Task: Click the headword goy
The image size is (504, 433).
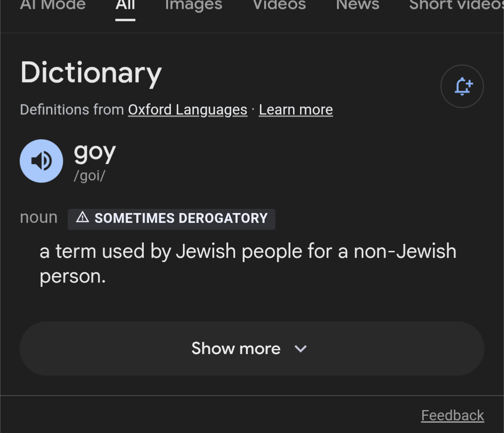Action: (95, 153)
